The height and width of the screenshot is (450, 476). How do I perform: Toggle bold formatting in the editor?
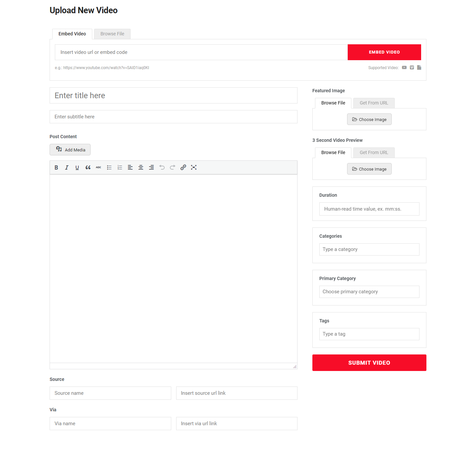click(x=56, y=168)
